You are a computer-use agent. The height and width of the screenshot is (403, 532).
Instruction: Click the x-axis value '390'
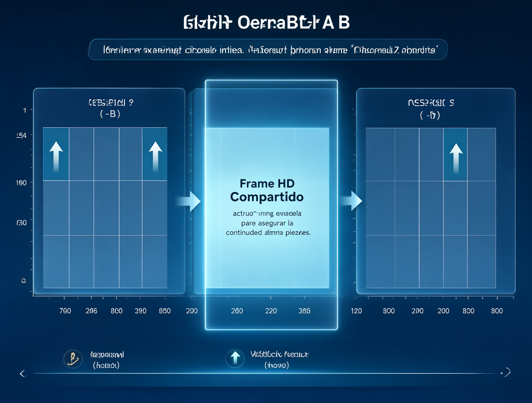141,311
